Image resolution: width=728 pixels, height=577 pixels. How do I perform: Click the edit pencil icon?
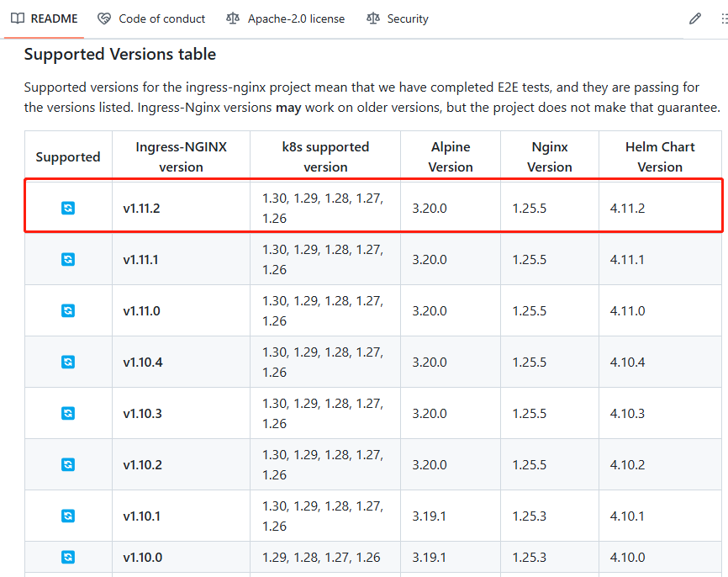(694, 19)
